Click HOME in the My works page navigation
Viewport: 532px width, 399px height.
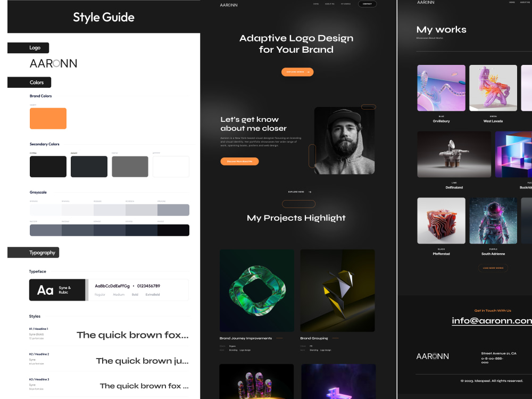coord(512,2)
